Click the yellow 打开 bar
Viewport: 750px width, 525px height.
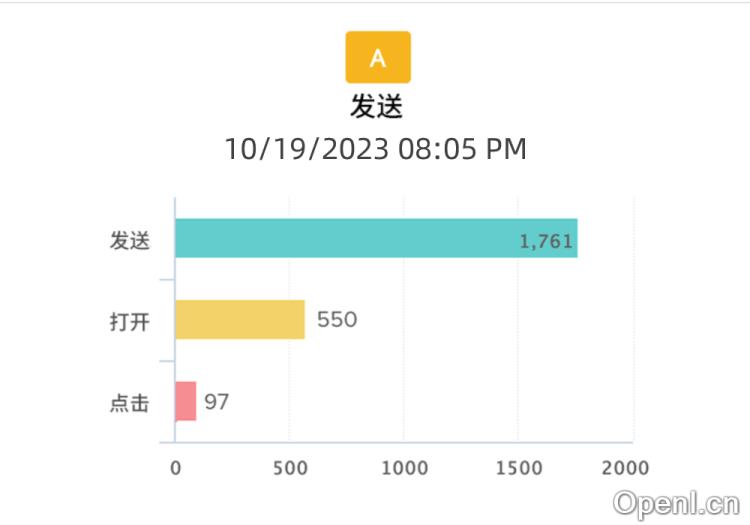pos(239,320)
